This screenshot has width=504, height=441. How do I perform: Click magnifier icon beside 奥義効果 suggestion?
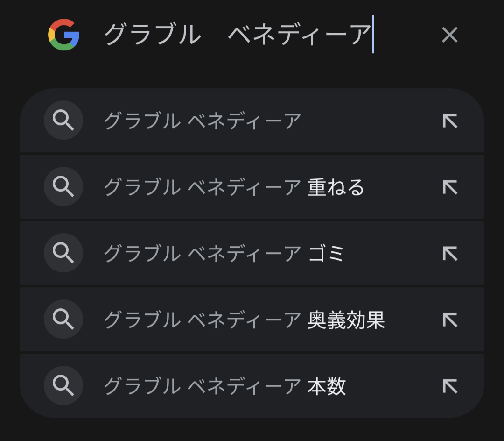(63, 320)
